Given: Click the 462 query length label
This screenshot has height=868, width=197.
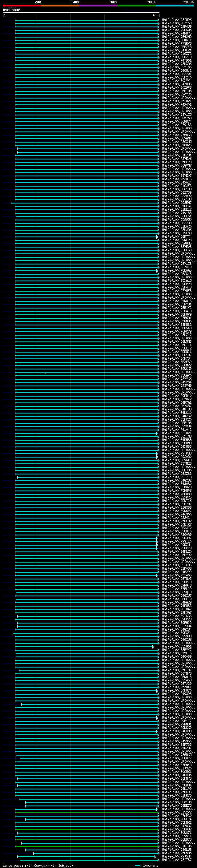Looking at the screenshot, I should [x=155, y=15].
